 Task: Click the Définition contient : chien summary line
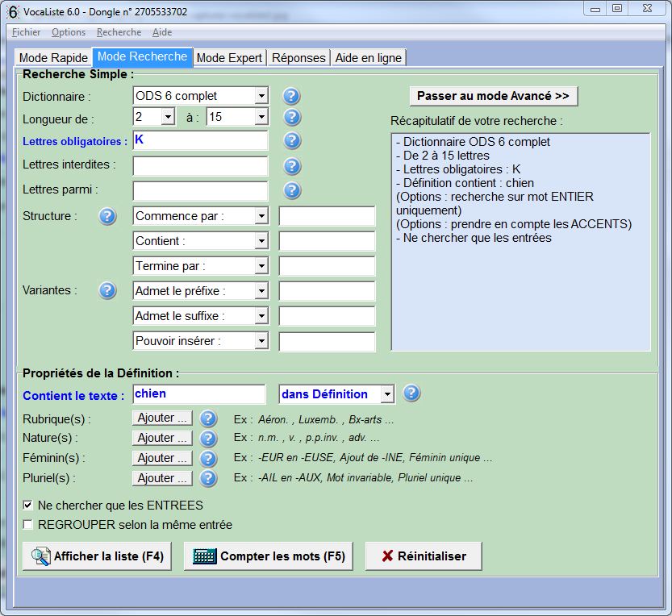pos(465,183)
